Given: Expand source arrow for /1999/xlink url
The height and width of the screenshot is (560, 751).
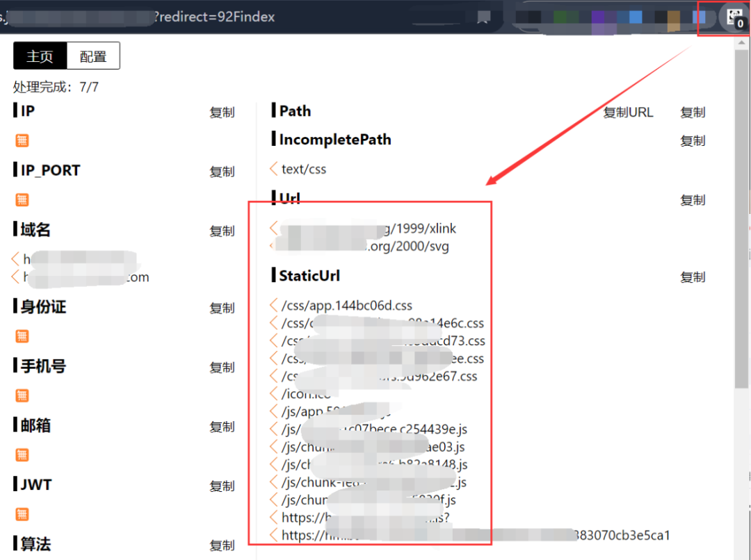Looking at the screenshot, I should [273, 229].
